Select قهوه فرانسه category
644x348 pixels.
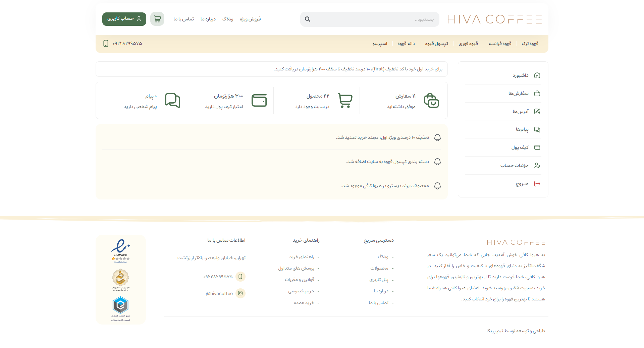coord(500,44)
